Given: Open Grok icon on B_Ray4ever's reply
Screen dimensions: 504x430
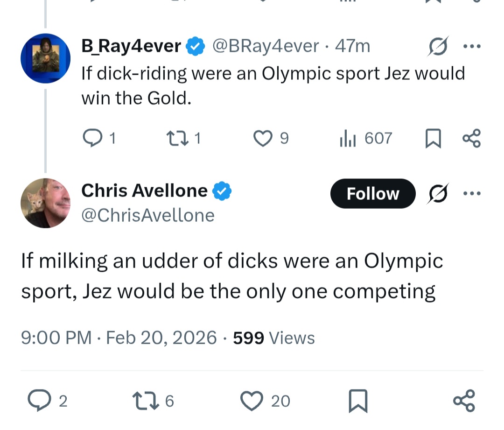Looking at the screenshot, I should [439, 46].
